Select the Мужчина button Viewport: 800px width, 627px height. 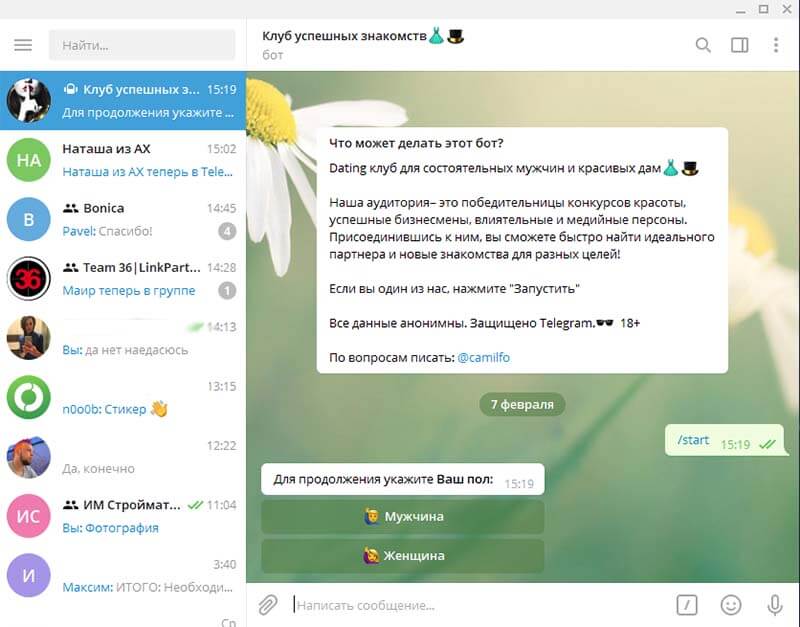(403, 517)
